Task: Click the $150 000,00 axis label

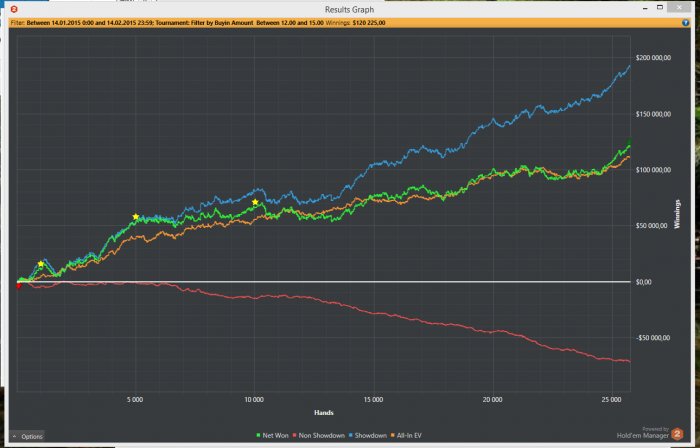Action: point(653,114)
